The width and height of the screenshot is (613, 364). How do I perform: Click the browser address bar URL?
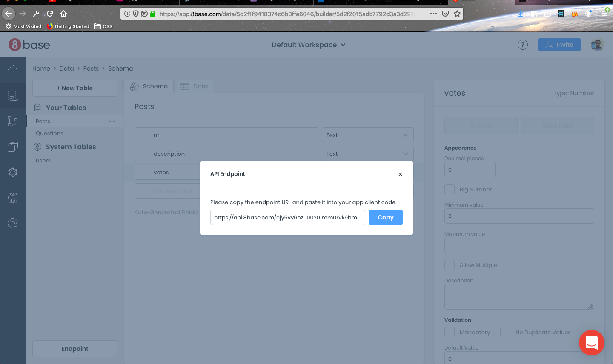coord(286,14)
